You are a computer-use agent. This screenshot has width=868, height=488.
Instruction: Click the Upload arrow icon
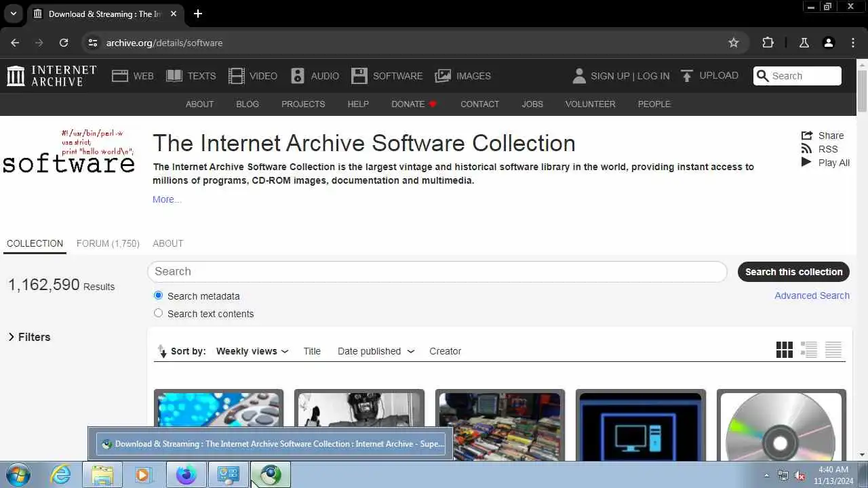[687, 76]
